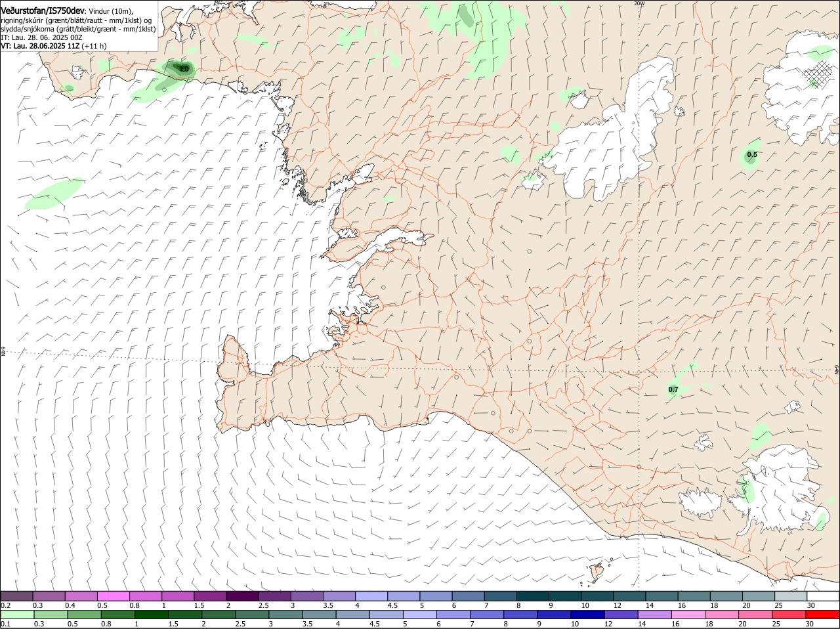Pick the darkest green lower legend swatch at 1
The height and width of the screenshot is (629, 840).
click(152, 615)
